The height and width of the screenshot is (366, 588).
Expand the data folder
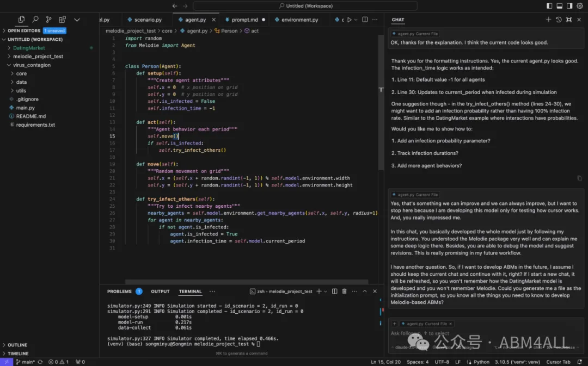click(x=21, y=82)
